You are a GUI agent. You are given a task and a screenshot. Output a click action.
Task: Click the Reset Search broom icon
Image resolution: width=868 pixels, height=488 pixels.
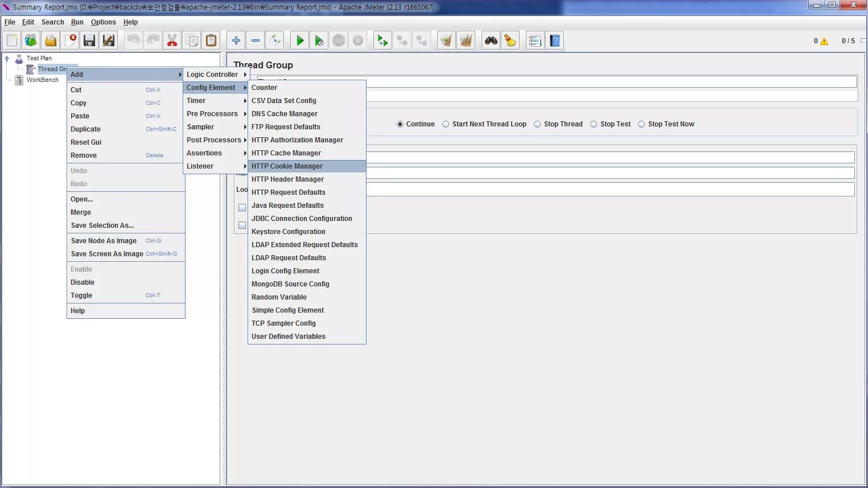pyautogui.click(x=511, y=40)
